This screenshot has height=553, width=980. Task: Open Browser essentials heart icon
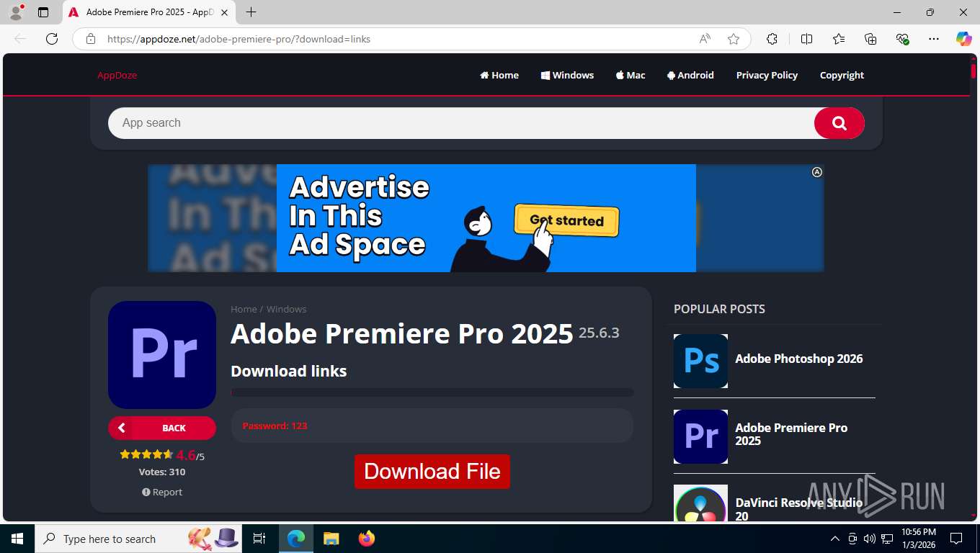point(902,39)
